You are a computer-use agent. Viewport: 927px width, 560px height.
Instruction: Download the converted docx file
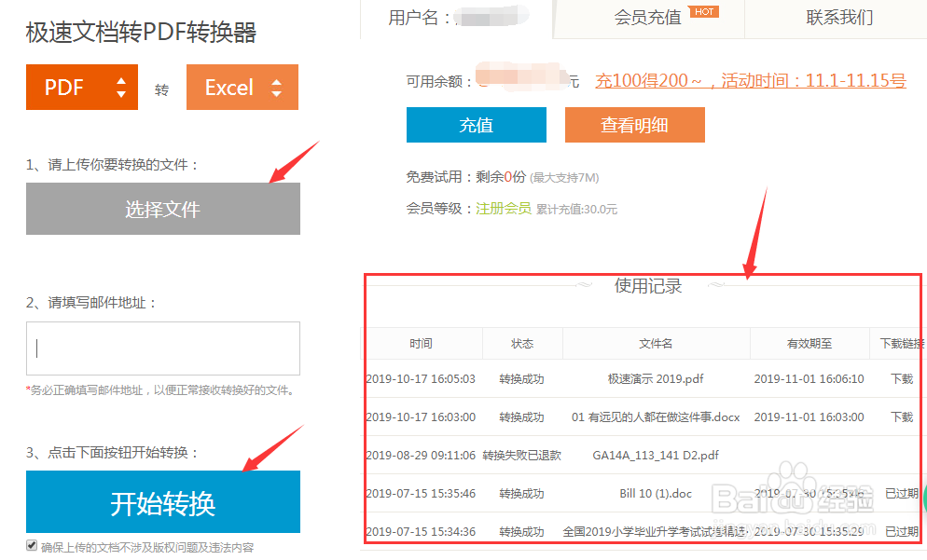(x=900, y=417)
